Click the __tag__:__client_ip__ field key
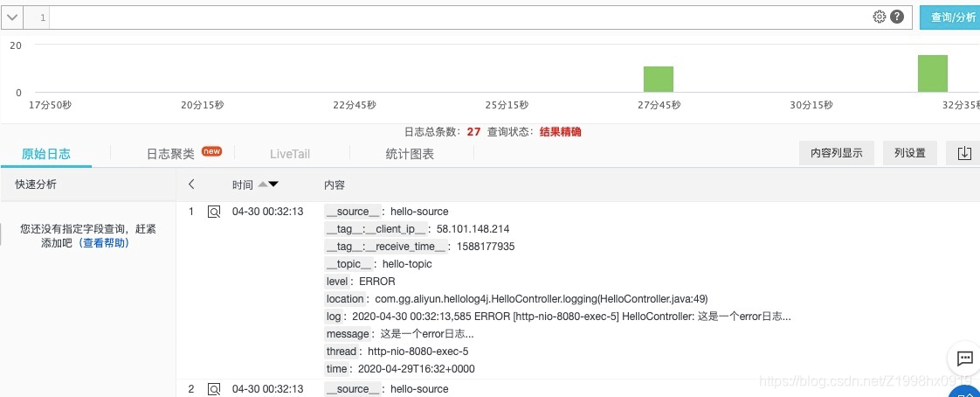This screenshot has width=980, height=397. click(376, 229)
